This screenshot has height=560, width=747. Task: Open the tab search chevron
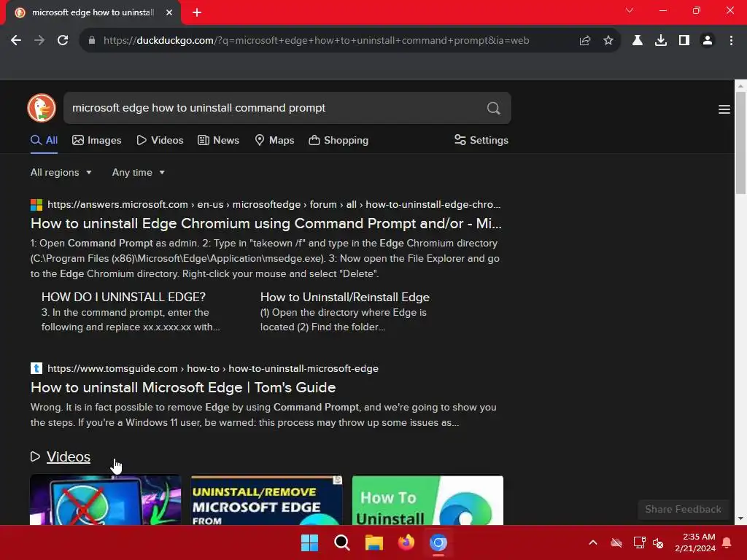630,10
